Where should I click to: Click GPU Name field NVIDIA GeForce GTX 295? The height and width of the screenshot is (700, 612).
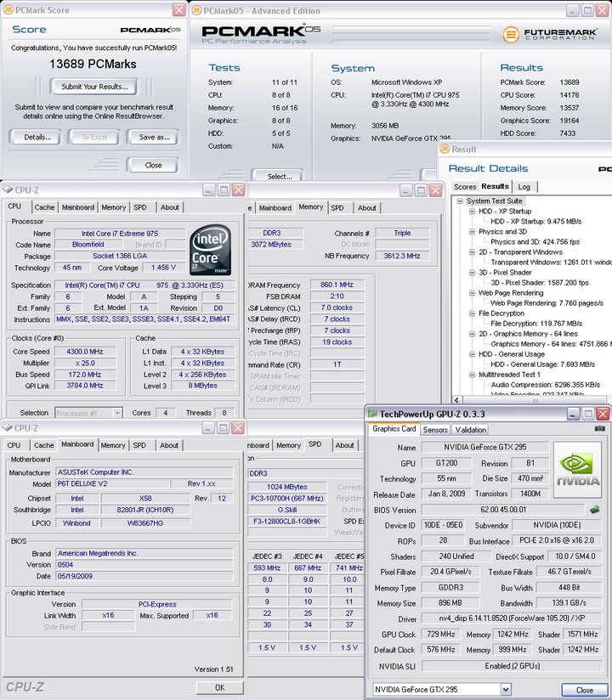[484, 447]
